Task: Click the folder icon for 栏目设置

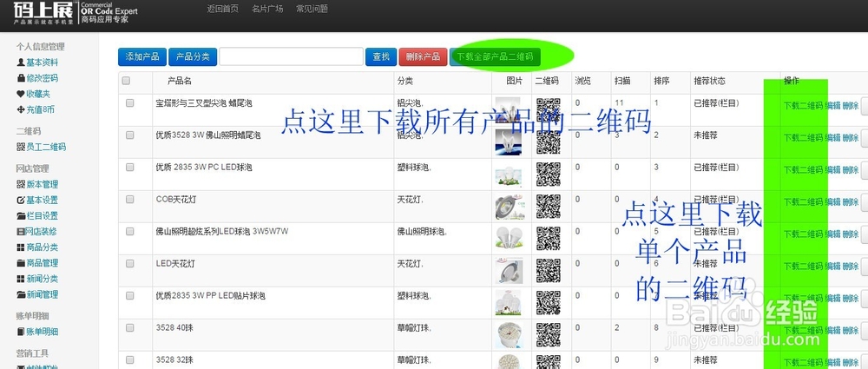Action: coord(21,216)
